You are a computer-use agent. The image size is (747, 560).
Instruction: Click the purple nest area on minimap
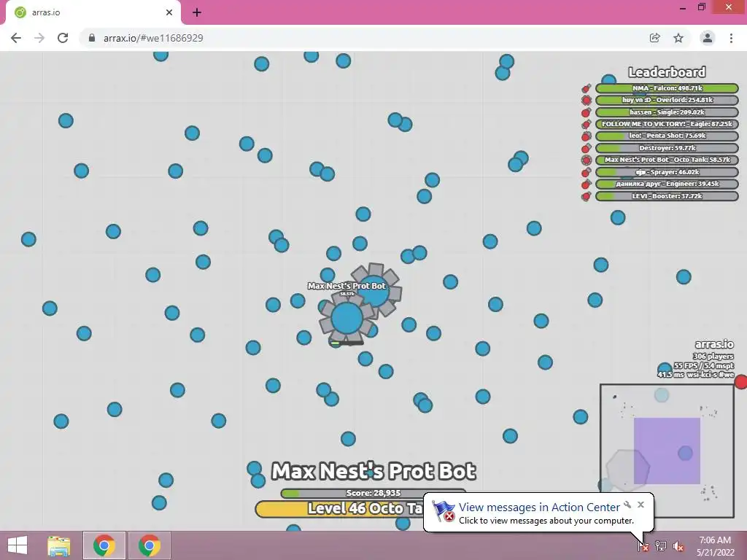667,451
